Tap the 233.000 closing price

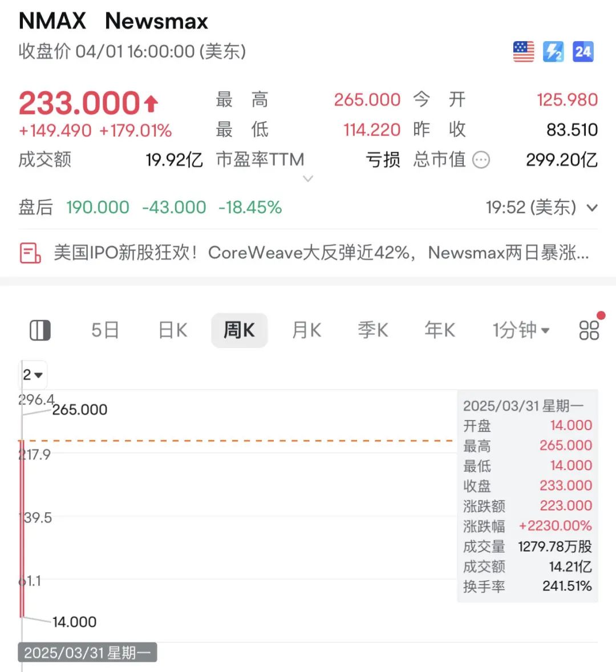(x=79, y=103)
